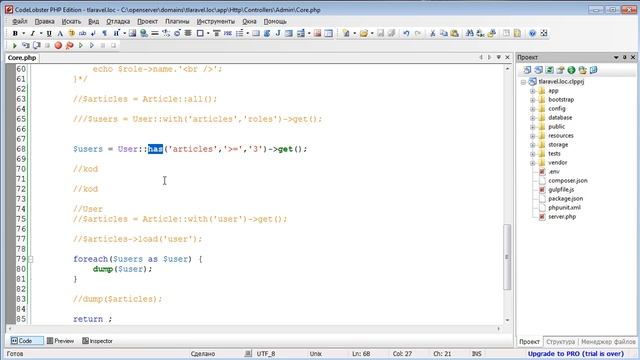Open the Bold button dropdown arrow
The image size is (640, 360).
pyautogui.click(x=23, y=33)
